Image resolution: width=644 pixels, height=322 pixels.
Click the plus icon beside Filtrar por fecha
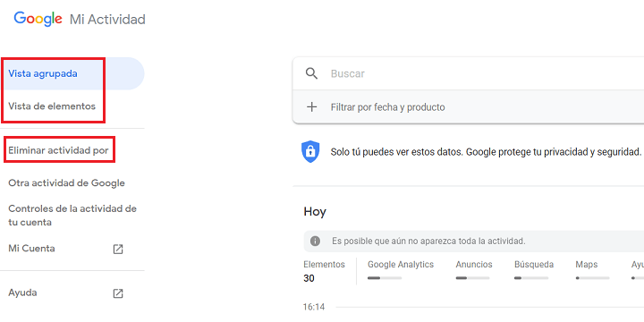click(x=312, y=107)
